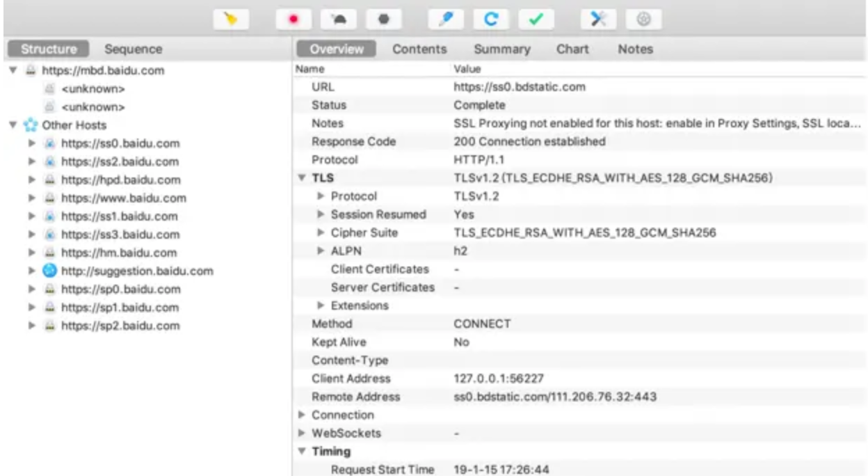This screenshot has width=868, height=476.
Task: Select the Method value CONNECT
Action: [482, 324]
